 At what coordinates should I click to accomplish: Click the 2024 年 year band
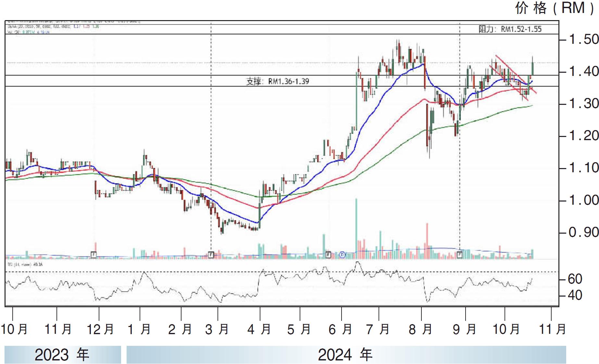pyautogui.click(x=346, y=355)
